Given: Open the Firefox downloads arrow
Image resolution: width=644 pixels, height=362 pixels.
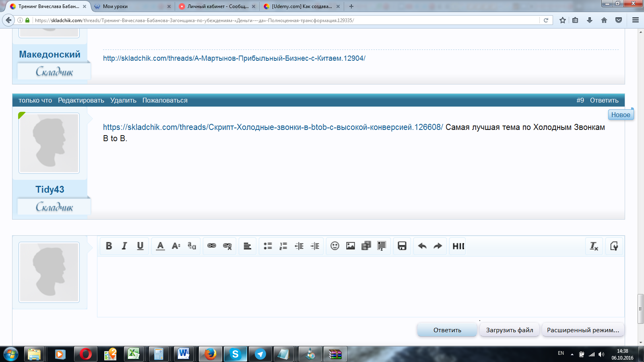Looking at the screenshot, I should 590,20.
